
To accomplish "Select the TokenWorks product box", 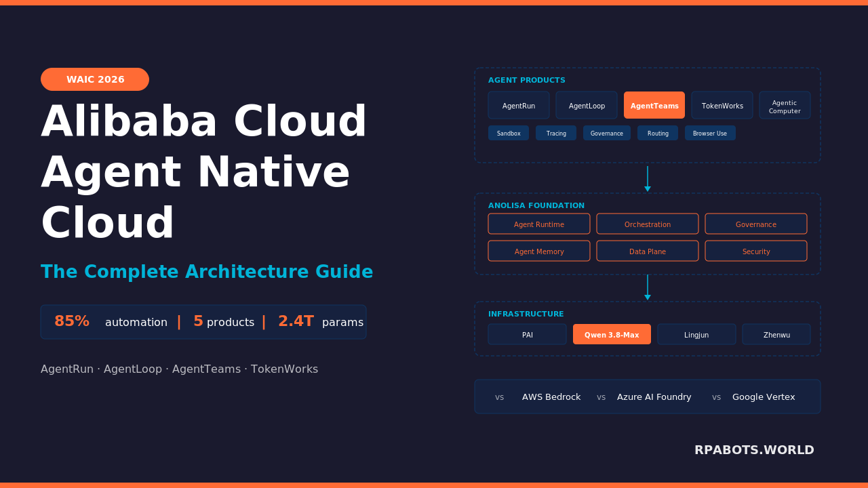I will tap(722, 105).
